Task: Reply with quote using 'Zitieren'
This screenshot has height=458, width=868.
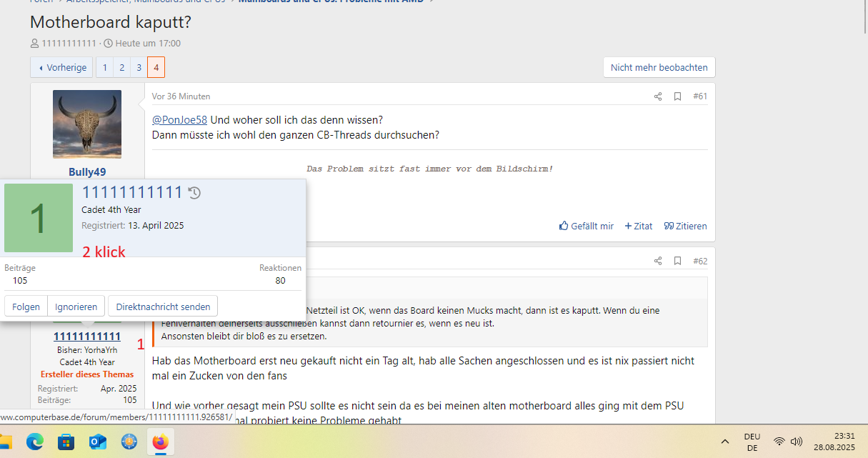Action: [686, 226]
